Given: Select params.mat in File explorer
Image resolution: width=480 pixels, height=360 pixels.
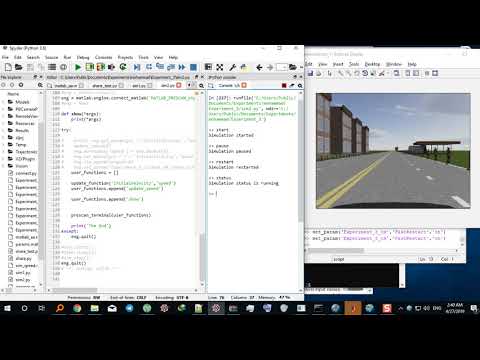Looking at the screenshot, I should [x=23, y=244].
